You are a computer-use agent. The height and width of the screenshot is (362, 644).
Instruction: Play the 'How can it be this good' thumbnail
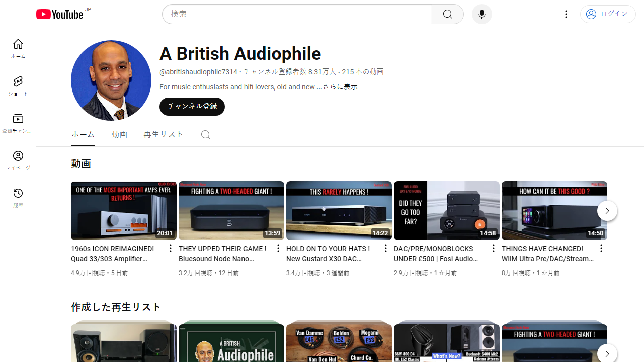(x=554, y=211)
